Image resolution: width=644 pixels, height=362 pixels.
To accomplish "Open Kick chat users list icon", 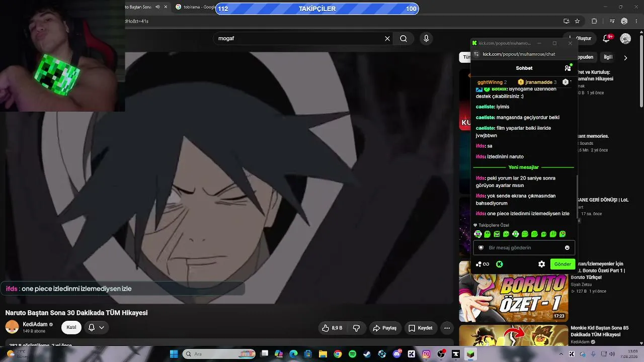I will [568, 68].
